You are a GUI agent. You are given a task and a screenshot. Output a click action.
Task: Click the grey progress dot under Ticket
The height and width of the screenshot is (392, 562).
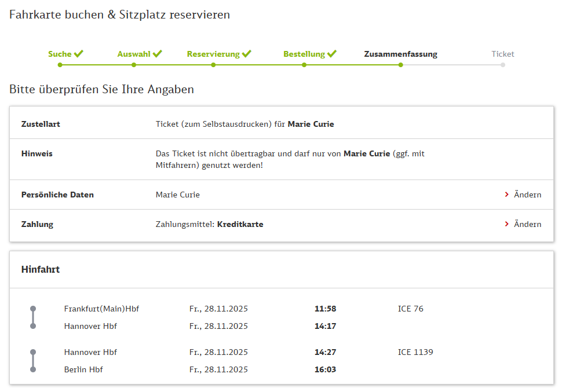pyautogui.click(x=503, y=65)
